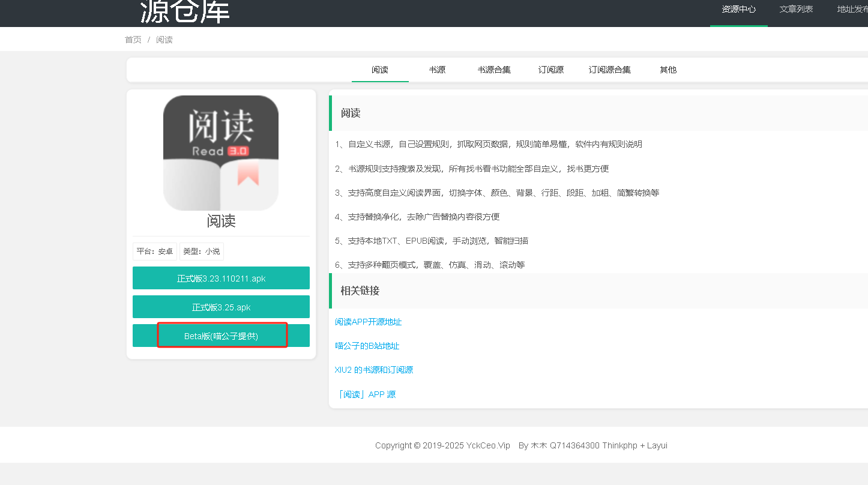This screenshot has width=868, height=485.
Task: Open the 订阅源 tab
Action: point(551,70)
